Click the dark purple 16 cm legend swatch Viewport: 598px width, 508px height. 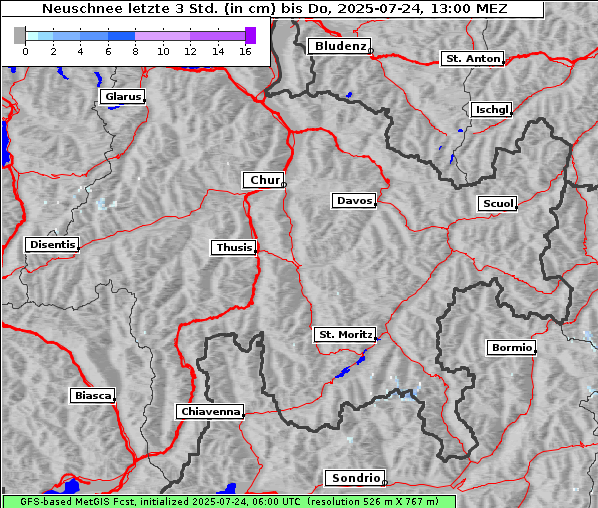250,35
